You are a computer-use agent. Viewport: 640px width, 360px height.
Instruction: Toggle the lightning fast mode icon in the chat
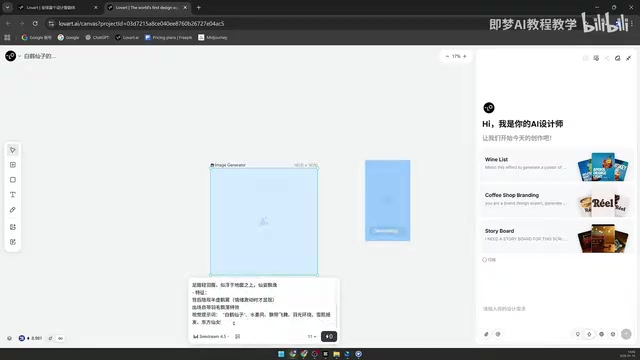589,334
